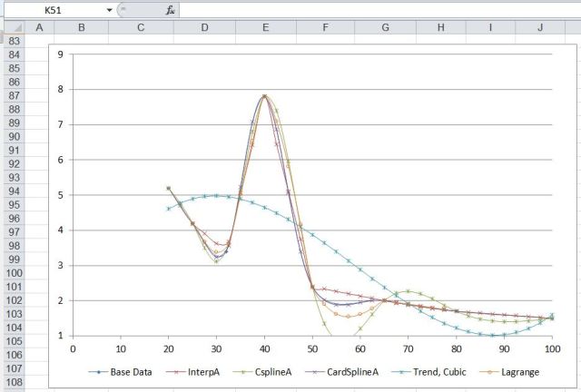Image resolution: width=581 pixels, height=392 pixels.
Task: Click vertical axis label 9
Action: (x=60, y=54)
